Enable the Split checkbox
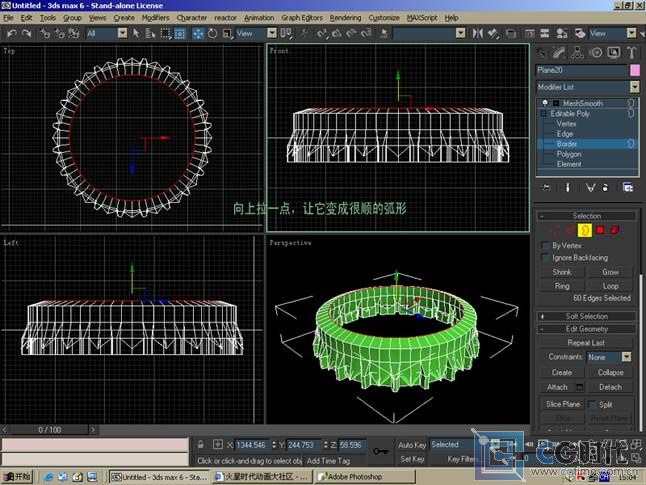The width and height of the screenshot is (646, 485). pyautogui.click(x=592, y=404)
